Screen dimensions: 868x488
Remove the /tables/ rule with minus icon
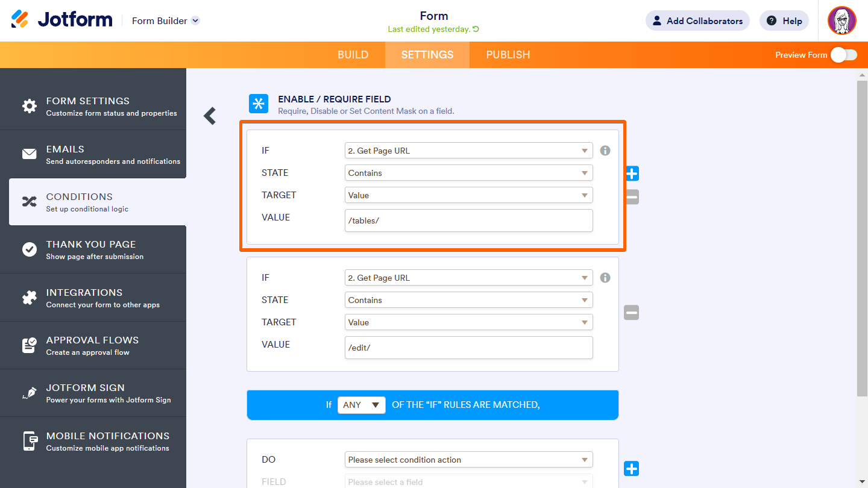631,197
